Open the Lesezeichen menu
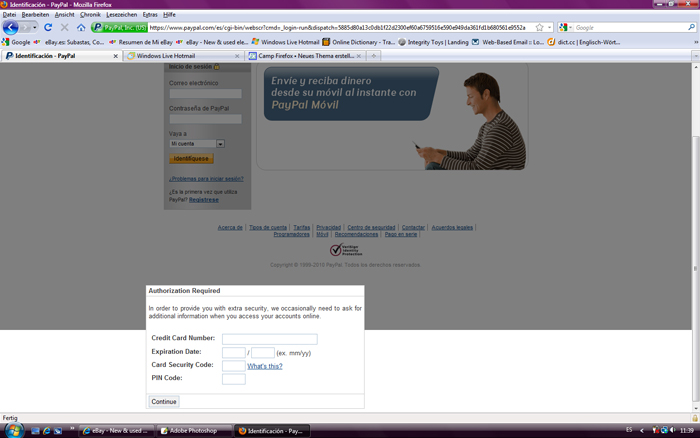This screenshot has width=700, height=438. [x=121, y=15]
